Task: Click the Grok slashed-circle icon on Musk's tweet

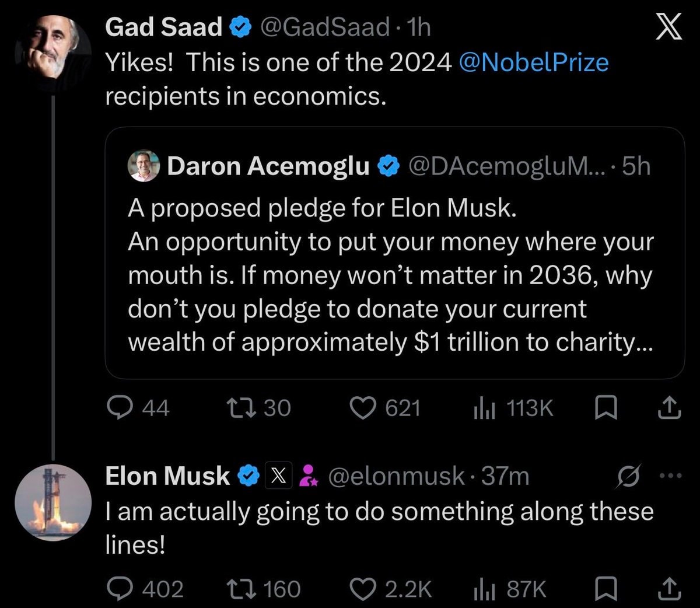Action: point(629,476)
